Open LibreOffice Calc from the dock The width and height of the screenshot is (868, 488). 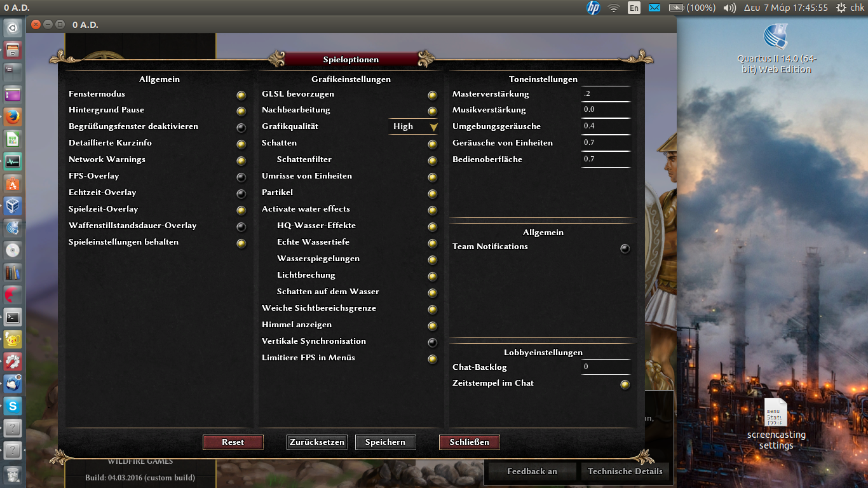[13, 139]
